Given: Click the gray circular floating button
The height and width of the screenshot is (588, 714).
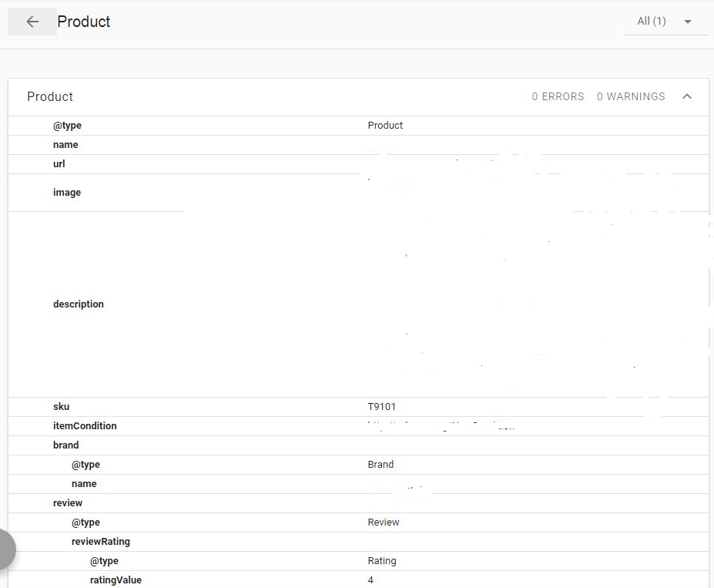Looking at the screenshot, I should [x=6, y=549].
